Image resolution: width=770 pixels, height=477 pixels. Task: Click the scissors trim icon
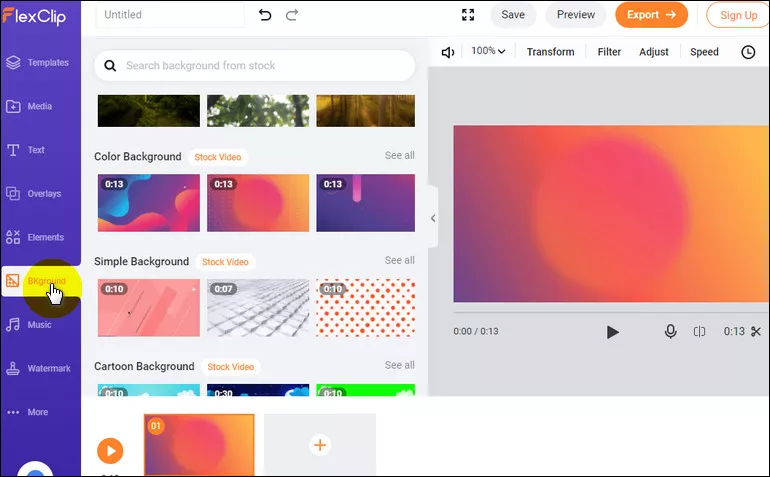[x=756, y=332]
